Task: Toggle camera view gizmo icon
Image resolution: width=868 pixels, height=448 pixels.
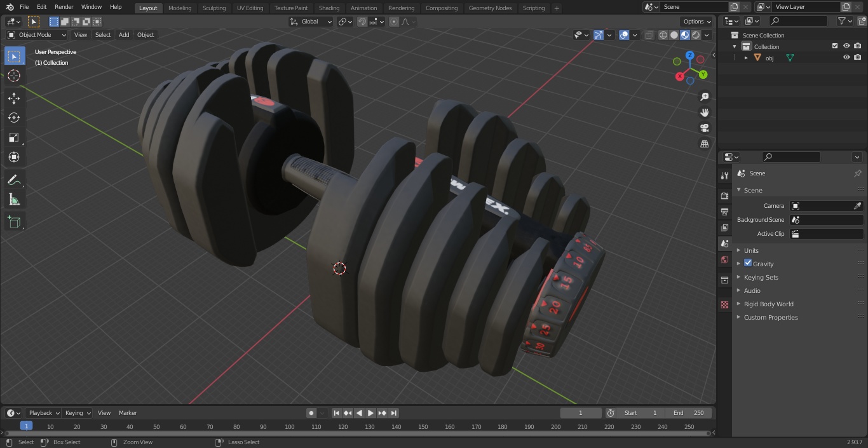Action: point(704,128)
